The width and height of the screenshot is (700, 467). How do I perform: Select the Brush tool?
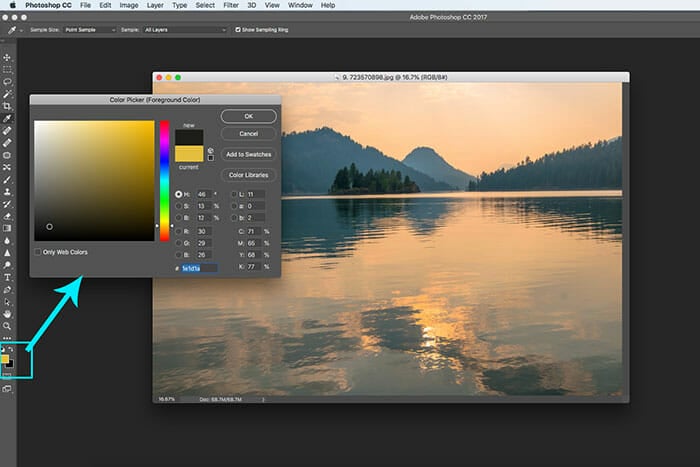[7, 179]
